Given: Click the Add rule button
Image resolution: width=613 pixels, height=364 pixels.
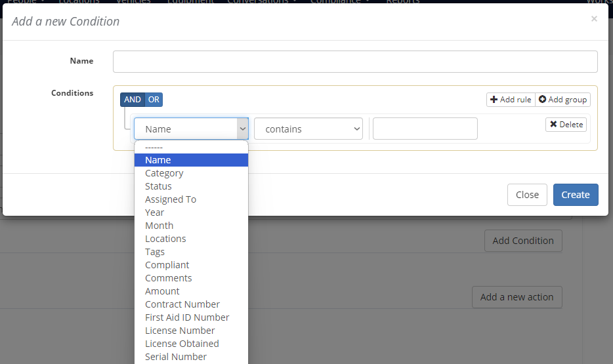Looking at the screenshot, I should (x=511, y=100).
